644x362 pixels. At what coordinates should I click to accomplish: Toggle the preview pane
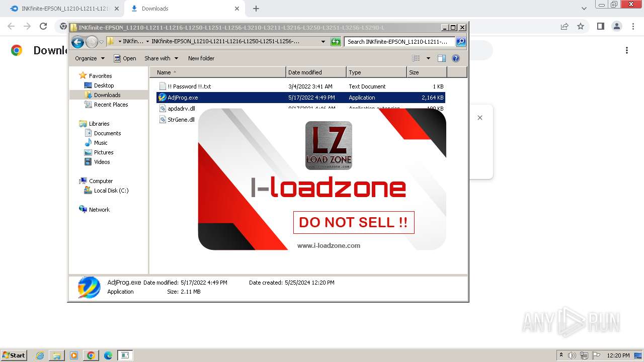point(442,58)
